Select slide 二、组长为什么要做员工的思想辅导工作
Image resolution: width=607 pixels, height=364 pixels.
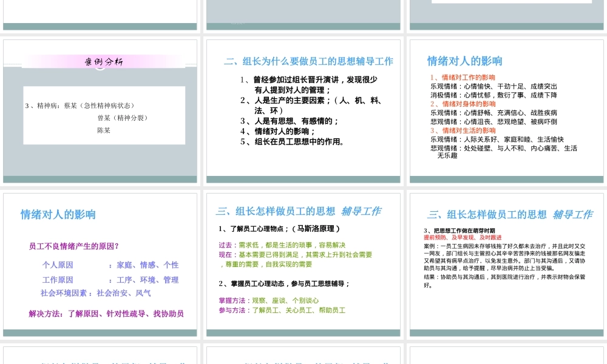(x=303, y=111)
